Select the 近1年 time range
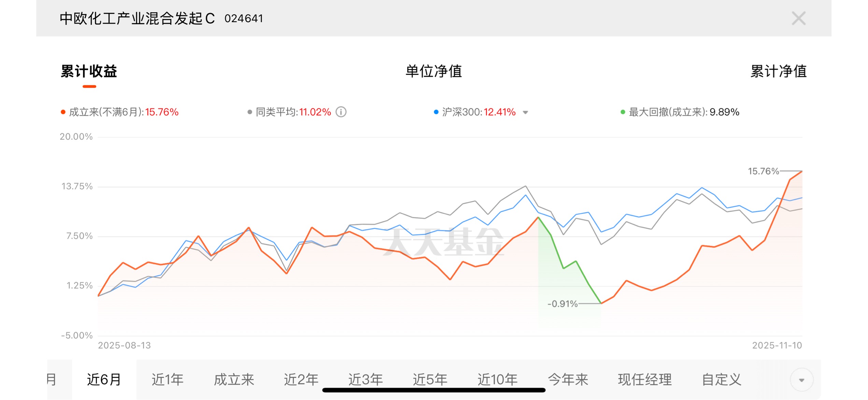 (167, 380)
